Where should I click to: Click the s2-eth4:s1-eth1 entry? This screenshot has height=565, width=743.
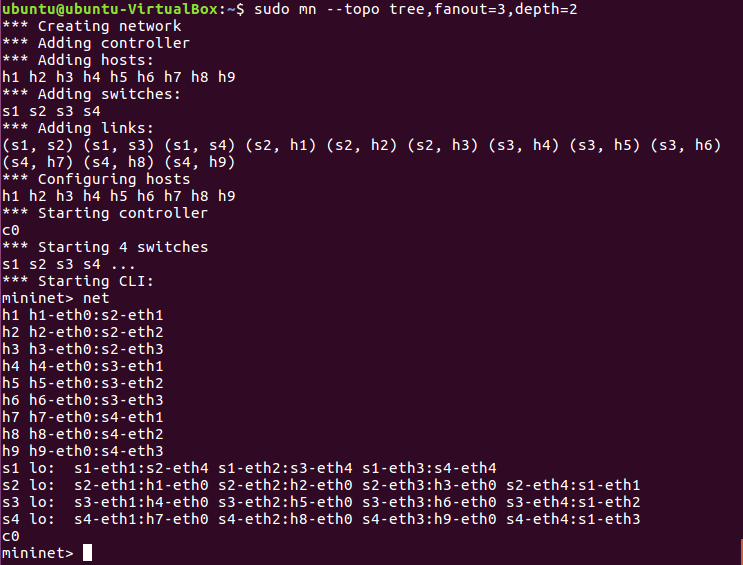point(573,485)
